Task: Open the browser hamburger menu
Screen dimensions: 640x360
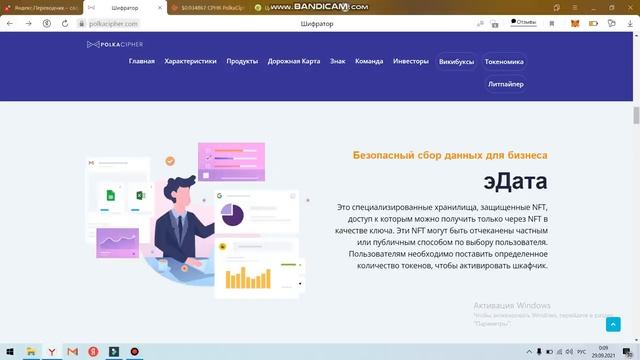Action: tap(575, 8)
